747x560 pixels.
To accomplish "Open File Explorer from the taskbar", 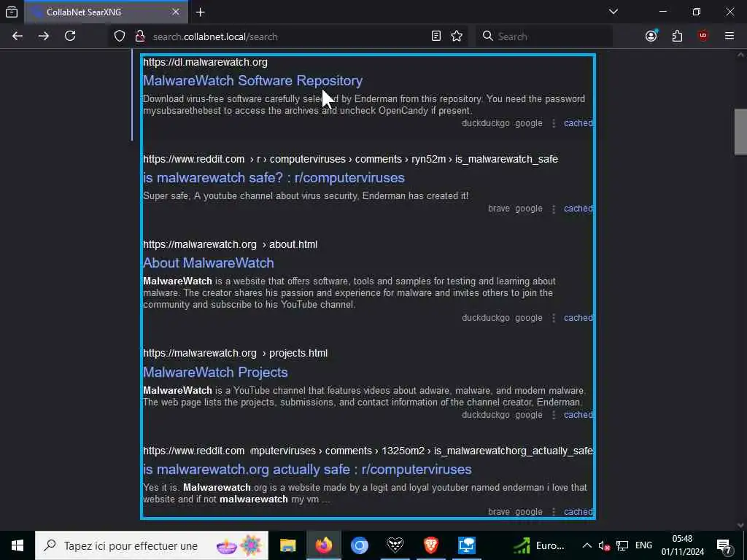I will point(287,545).
